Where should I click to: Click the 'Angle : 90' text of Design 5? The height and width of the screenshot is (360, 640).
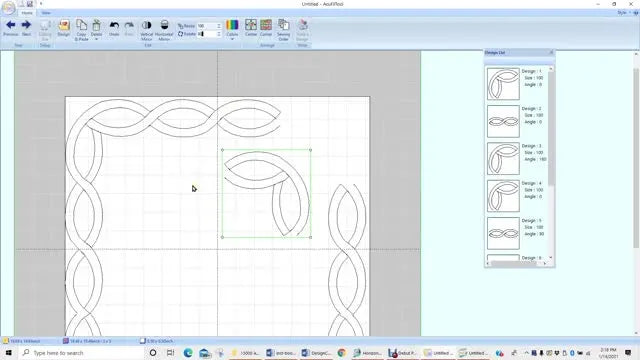pyautogui.click(x=534, y=234)
